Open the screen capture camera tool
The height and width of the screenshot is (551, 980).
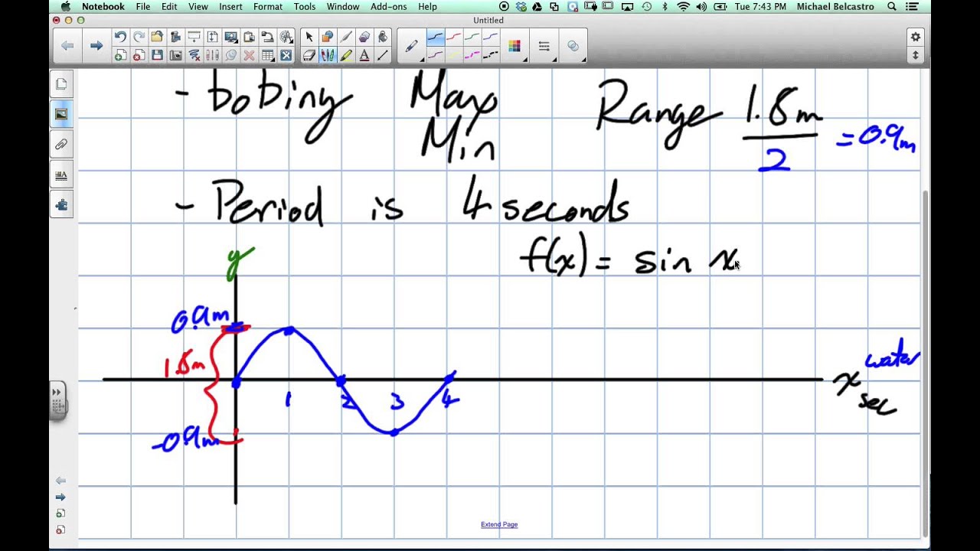pyautogui.click(x=175, y=55)
